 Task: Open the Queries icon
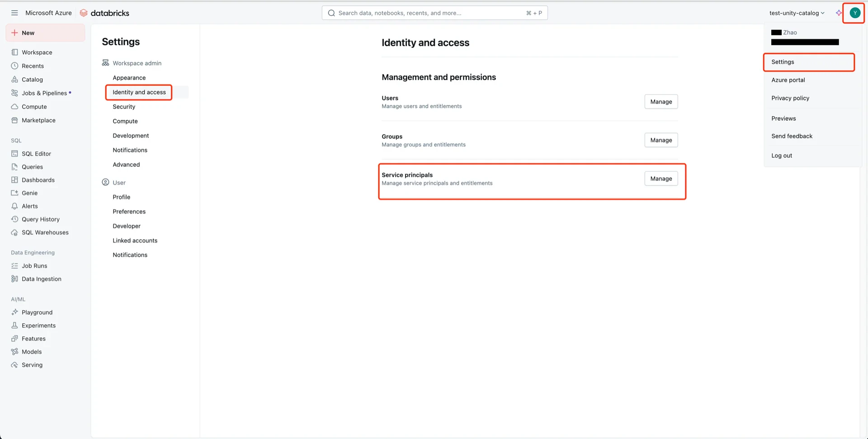(14, 167)
